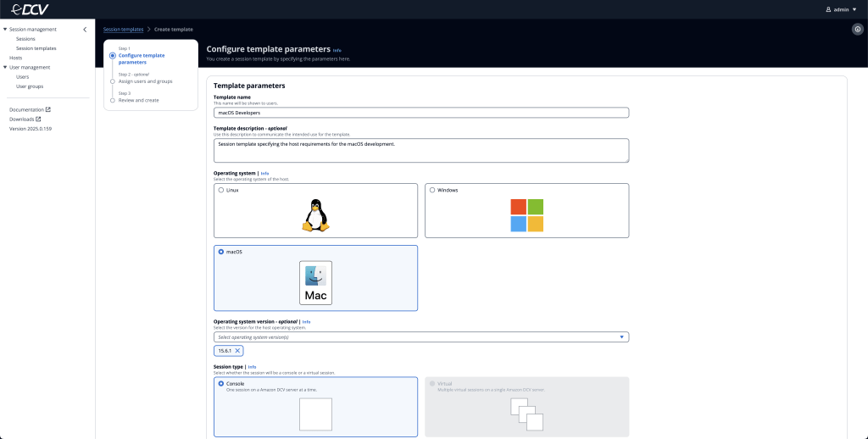Screen dimensions: 868x439
Task: Select the Console session type radio
Action: point(221,383)
